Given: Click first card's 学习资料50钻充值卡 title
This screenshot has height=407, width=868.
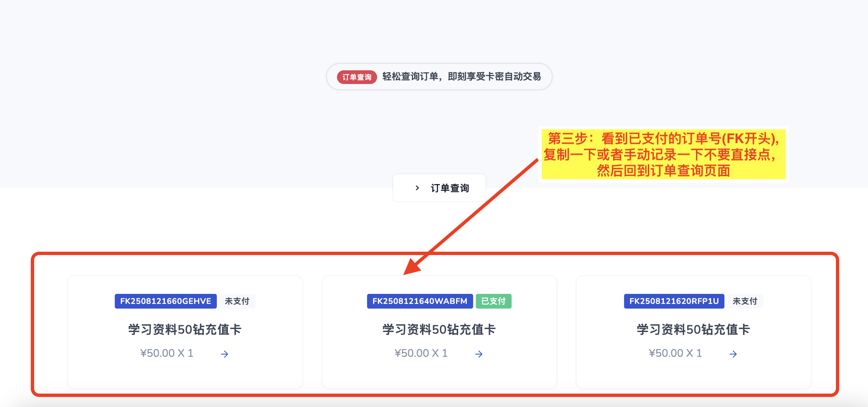Looking at the screenshot, I should tap(185, 329).
